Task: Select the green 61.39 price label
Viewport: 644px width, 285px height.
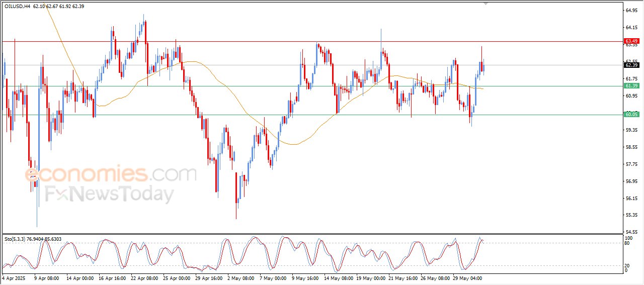Action: tap(631, 86)
